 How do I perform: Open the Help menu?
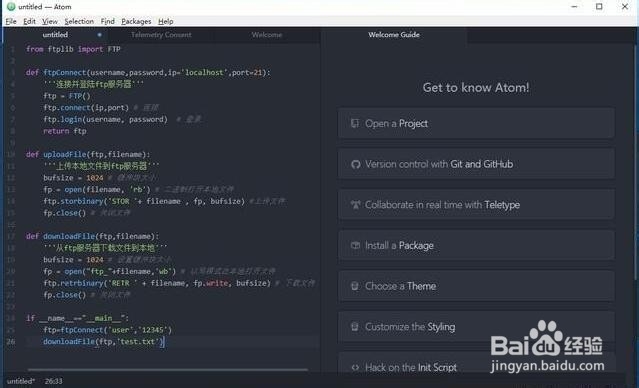tap(165, 21)
